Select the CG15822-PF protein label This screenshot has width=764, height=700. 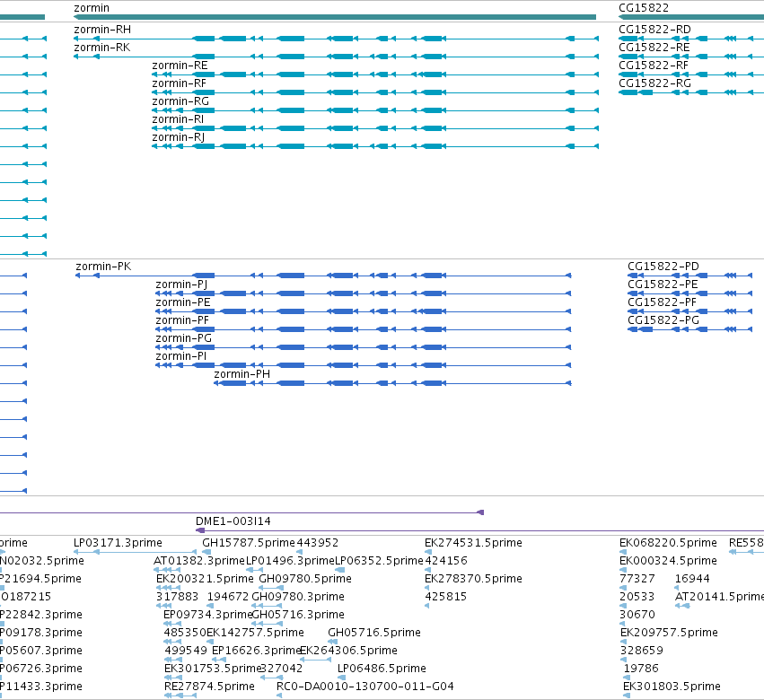(663, 303)
